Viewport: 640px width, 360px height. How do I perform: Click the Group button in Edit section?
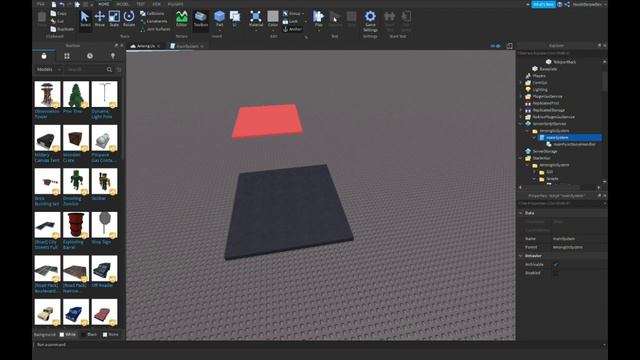point(293,13)
